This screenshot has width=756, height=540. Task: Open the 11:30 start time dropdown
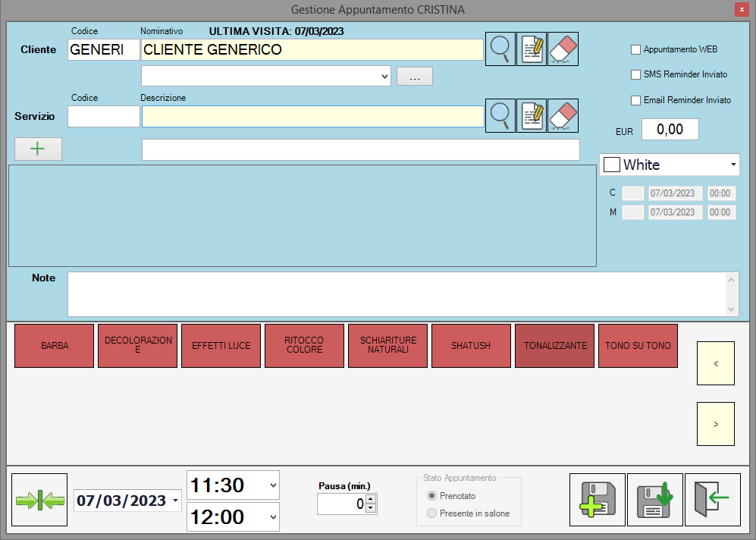point(273,485)
